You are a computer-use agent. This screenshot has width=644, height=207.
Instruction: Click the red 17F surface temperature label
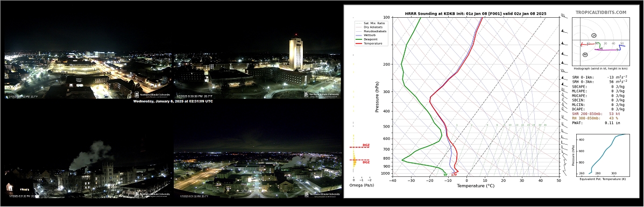tap(454, 175)
